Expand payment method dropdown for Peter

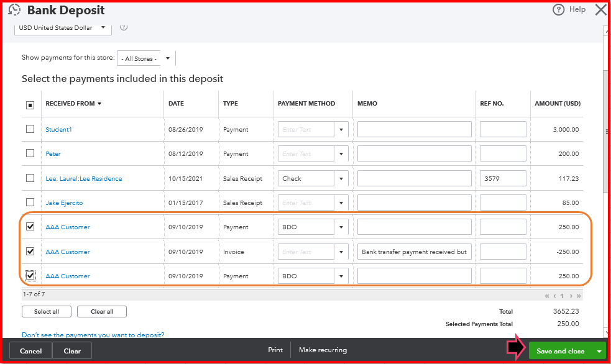(x=341, y=154)
